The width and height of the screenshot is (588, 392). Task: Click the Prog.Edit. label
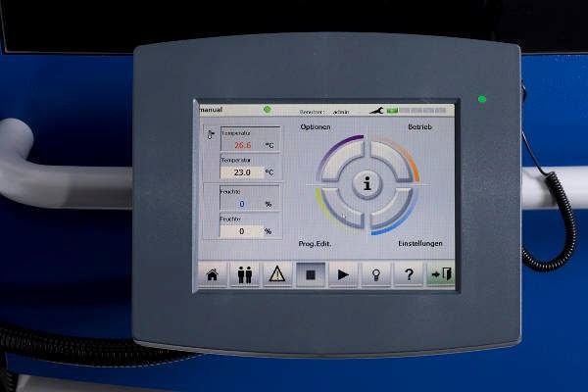coord(315,244)
